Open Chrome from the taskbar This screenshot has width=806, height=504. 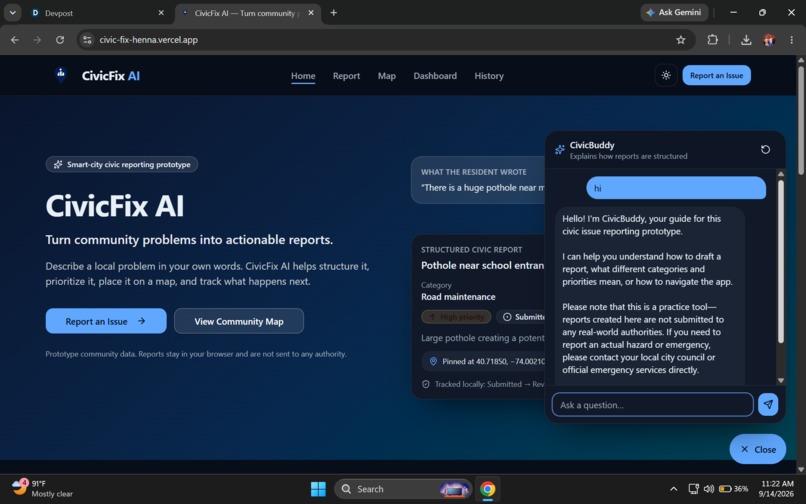point(487,489)
